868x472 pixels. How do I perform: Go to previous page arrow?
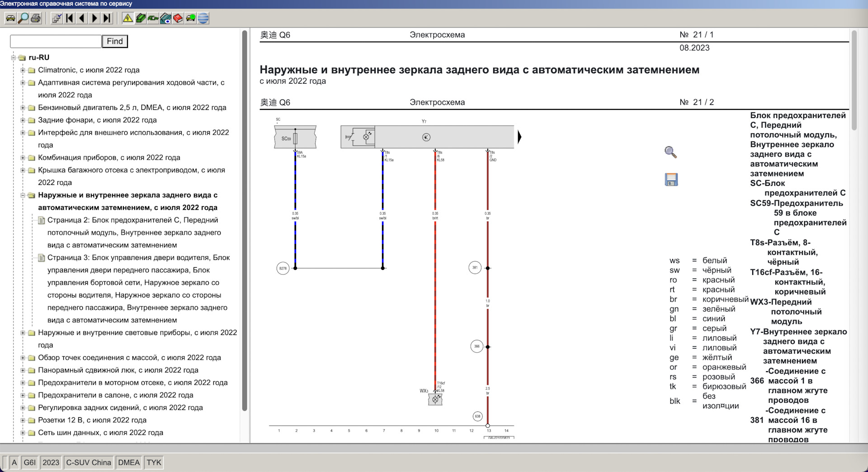coord(82,19)
